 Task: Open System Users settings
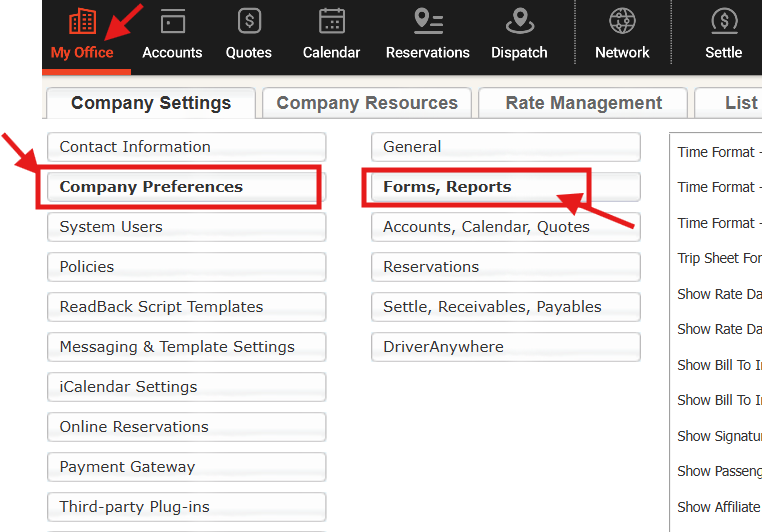tap(187, 227)
